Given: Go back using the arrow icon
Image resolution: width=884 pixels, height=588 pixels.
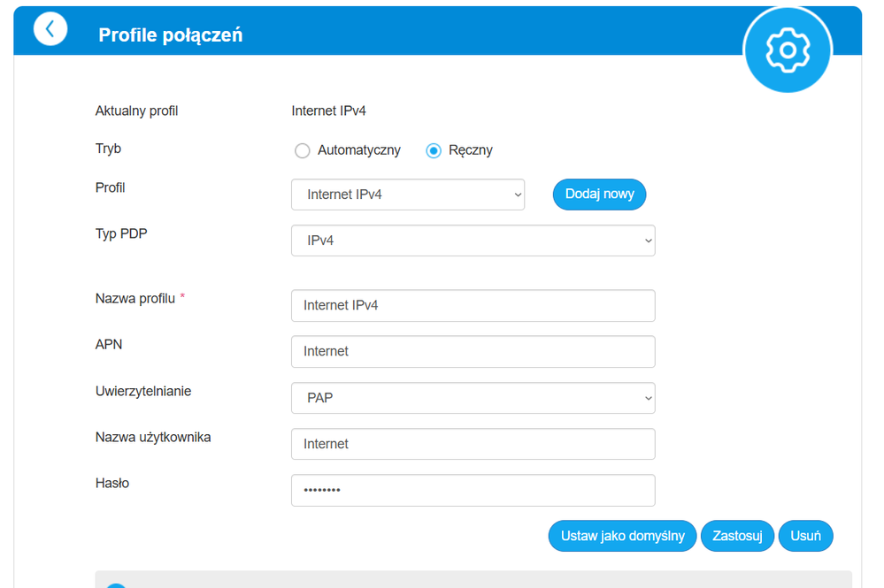Looking at the screenshot, I should [50, 29].
